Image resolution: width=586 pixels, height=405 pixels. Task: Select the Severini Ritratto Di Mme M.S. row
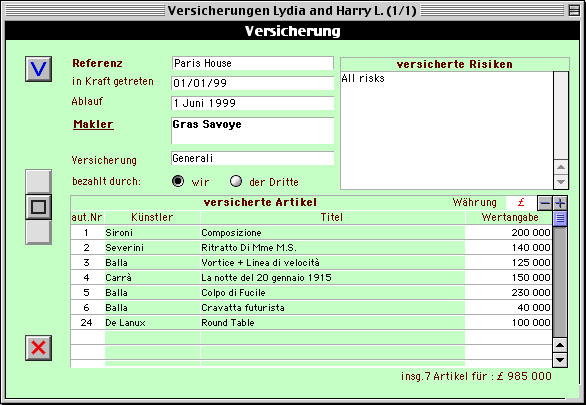311,247
